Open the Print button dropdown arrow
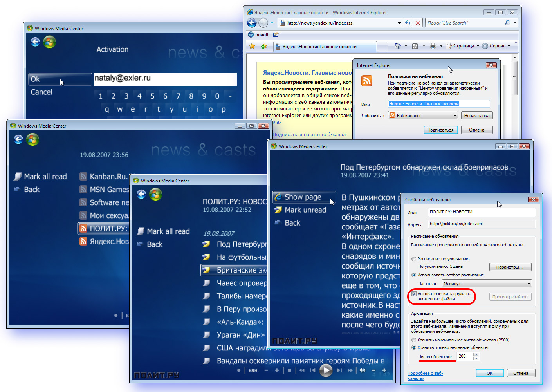 [441, 46]
